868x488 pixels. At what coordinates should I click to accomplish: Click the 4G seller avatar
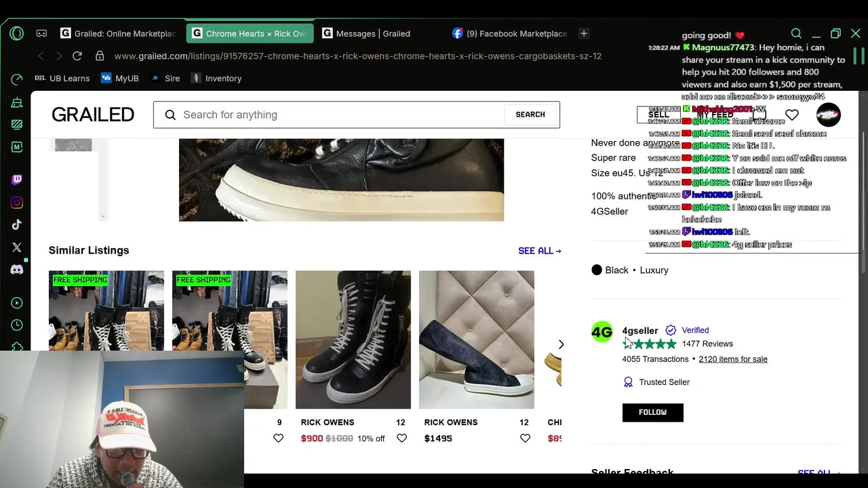pos(602,331)
